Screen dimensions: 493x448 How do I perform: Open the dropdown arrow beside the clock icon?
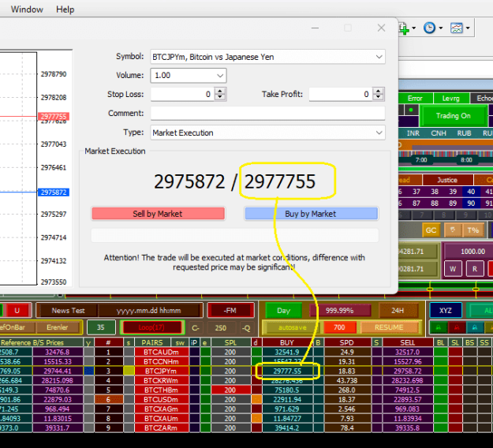[x=440, y=28]
